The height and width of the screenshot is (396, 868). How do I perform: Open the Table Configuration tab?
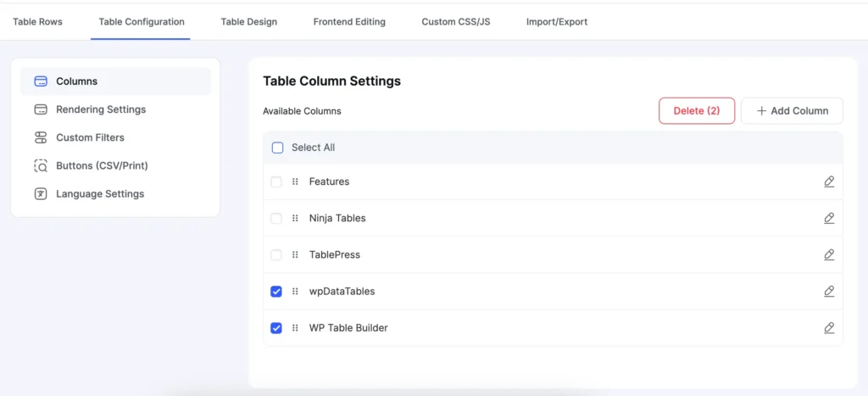click(x=142, y=22)
